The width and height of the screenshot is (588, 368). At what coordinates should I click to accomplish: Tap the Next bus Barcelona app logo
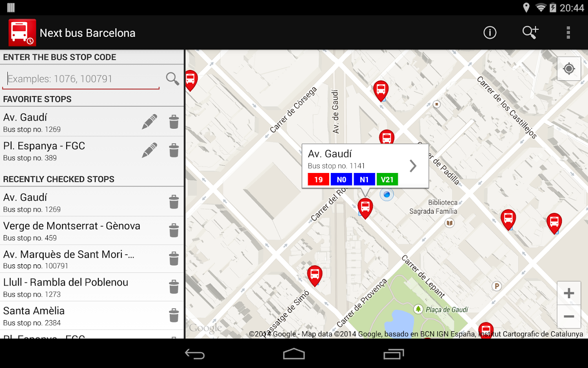[22, 32]
